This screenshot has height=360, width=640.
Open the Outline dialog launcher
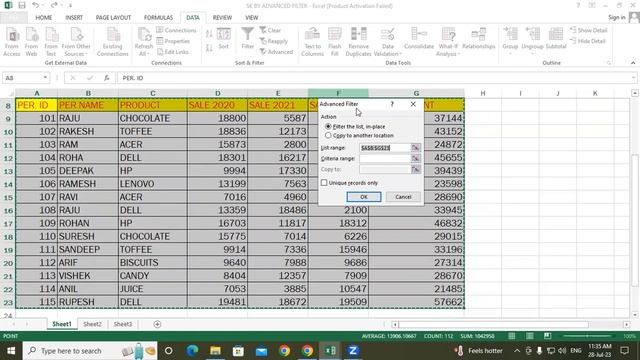(x=609, y=63)
